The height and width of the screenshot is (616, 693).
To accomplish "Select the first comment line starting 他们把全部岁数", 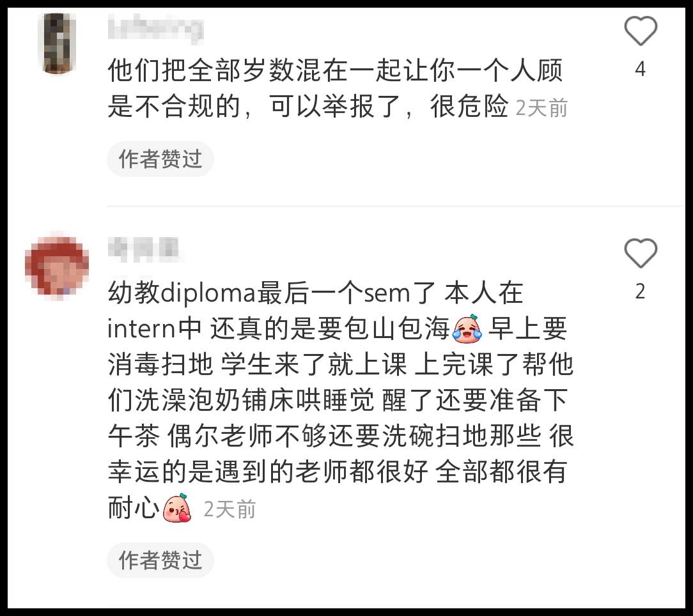I will coord(336,71).
